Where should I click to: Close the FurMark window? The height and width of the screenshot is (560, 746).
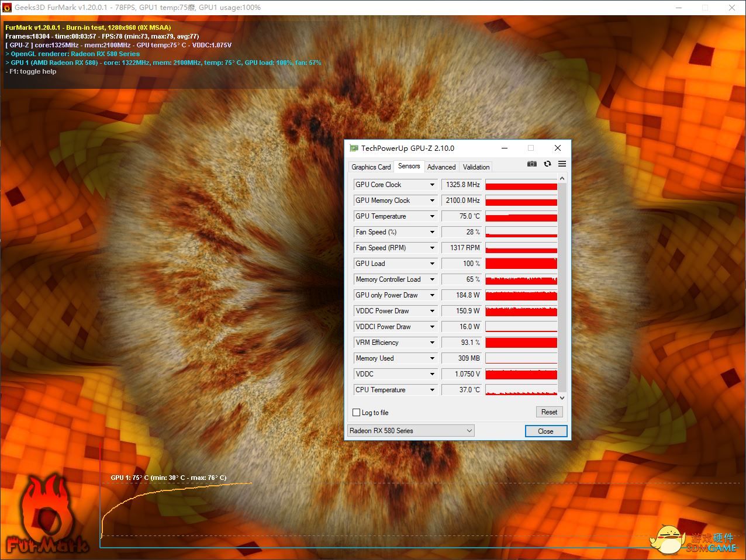pyautogui.click(x=732, y=8)
